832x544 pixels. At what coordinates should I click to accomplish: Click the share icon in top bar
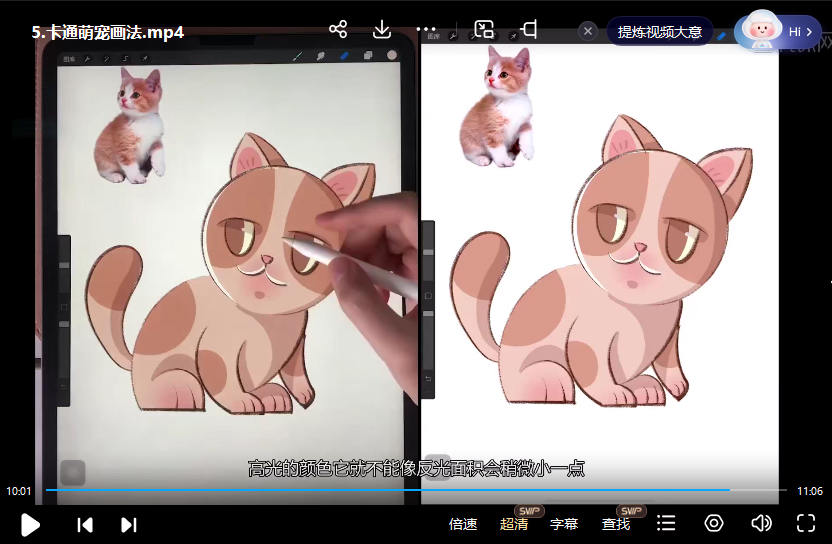pyautogui.click(x=338, y=29)
